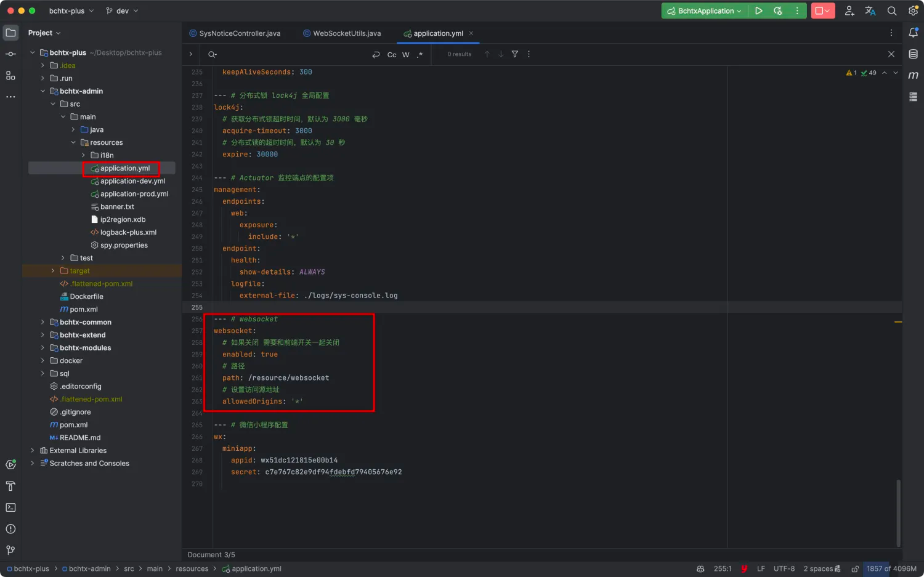Open the Problems tool window
The width and height of the screenshot is (924, 577).
(x=10, y=528)
